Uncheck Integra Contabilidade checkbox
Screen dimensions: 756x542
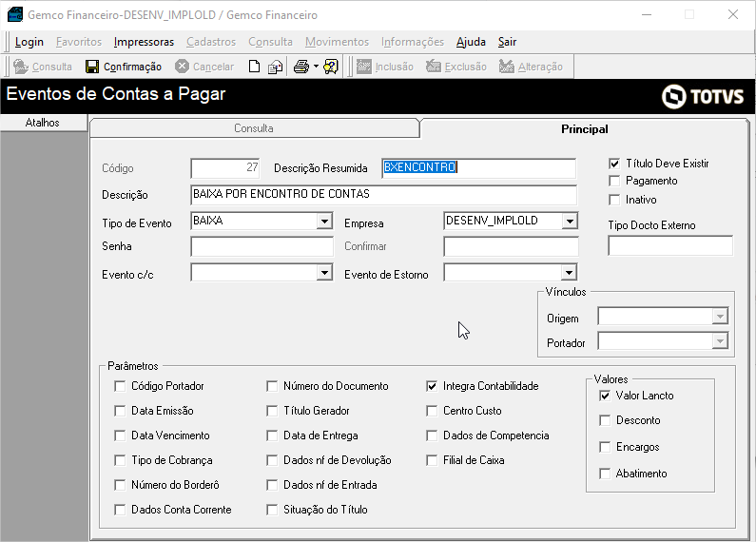coord(432,386)
